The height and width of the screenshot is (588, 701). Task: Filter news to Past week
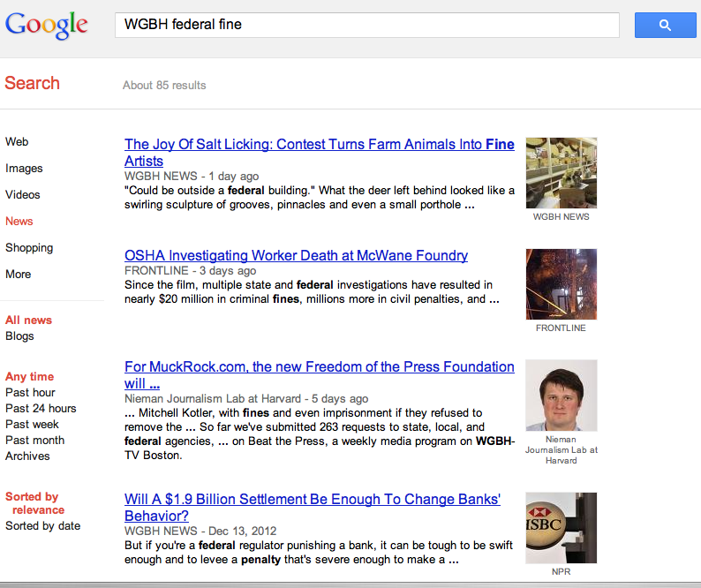pyautogui.click(x=32, y=424)
